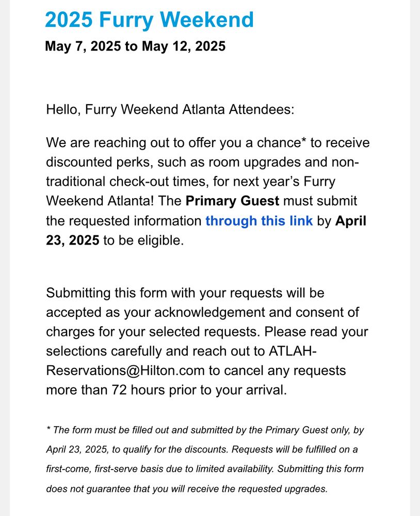Open the "through this link" hyperlink
This screenshot has width=420, height=516.
(259, 221)
